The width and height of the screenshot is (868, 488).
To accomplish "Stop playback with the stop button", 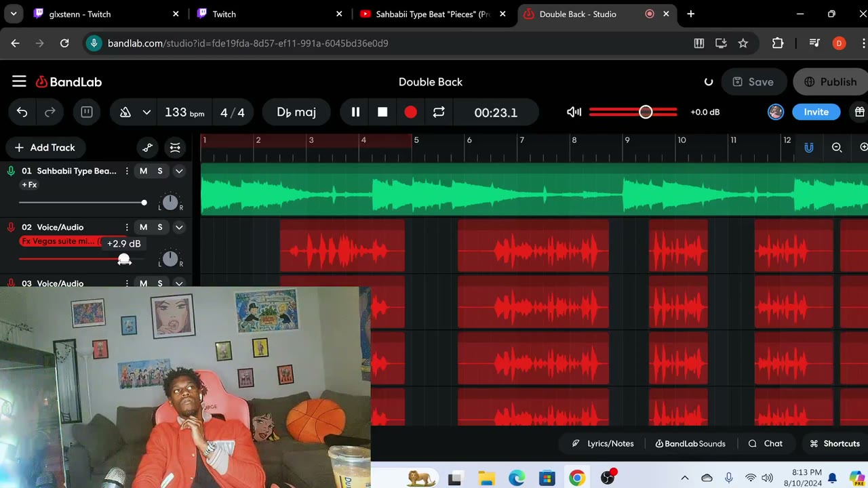I will point(382,113).
